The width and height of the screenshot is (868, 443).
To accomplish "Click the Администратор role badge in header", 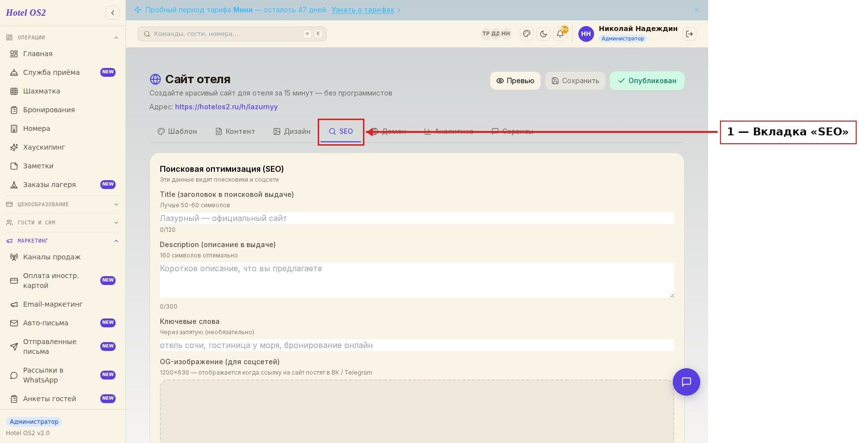I will 623,38.
